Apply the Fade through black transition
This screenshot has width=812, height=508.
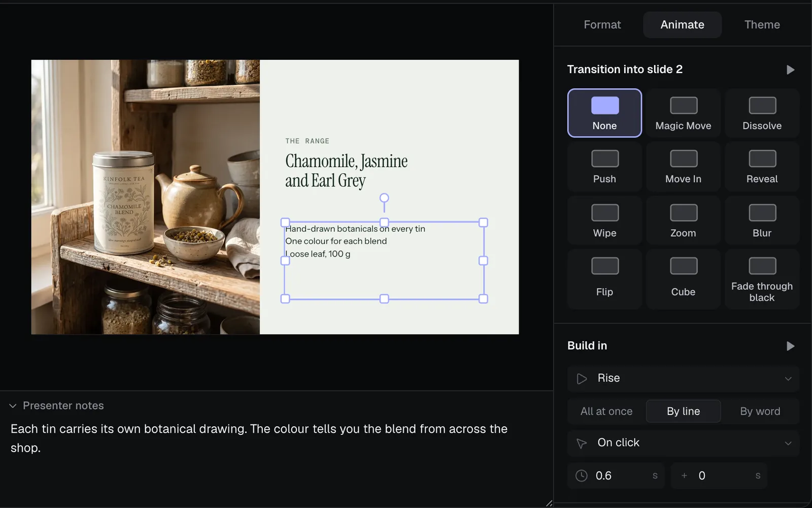point(762,279)
